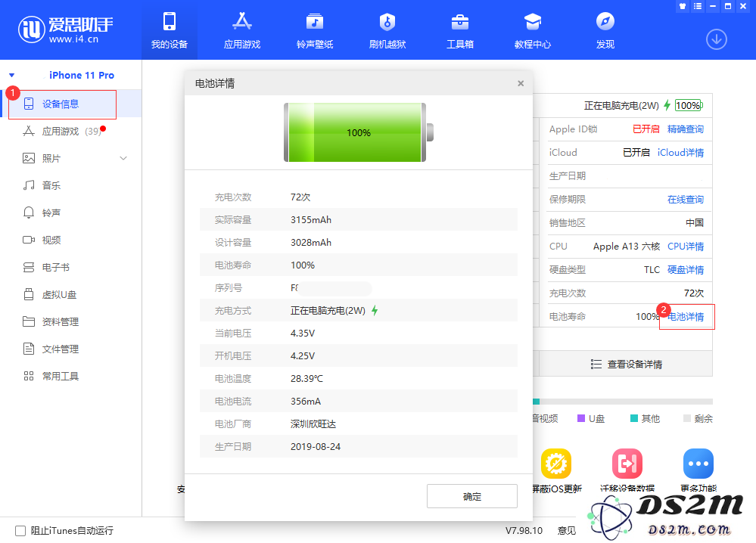Click the 迁移设备数据 transfer icon
Image resolution: width=756 pixels, height=543 pixels.
click(x=627, y=464)
